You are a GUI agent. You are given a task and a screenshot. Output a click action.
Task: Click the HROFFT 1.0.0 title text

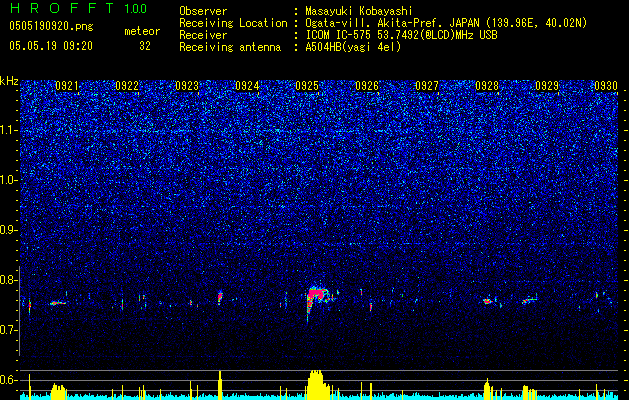click(x=78, y=8)
